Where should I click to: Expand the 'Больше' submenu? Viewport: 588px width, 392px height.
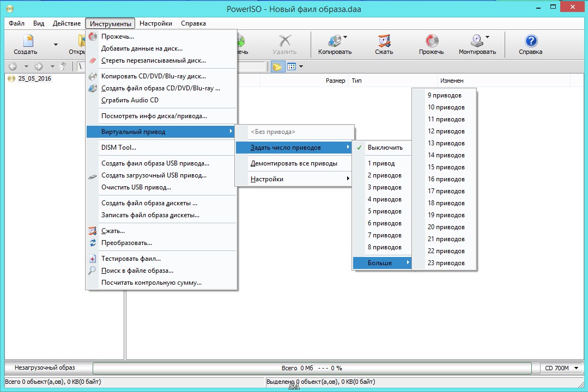point(382,263)
